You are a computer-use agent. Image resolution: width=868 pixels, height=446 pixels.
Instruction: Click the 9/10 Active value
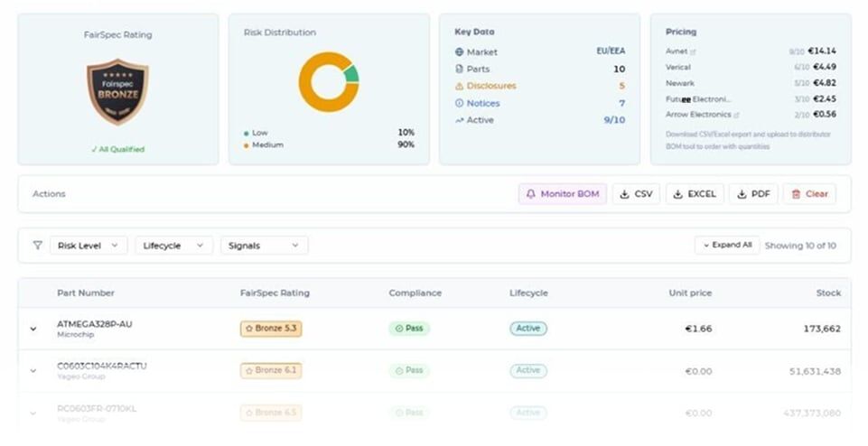tap(614, 120)
